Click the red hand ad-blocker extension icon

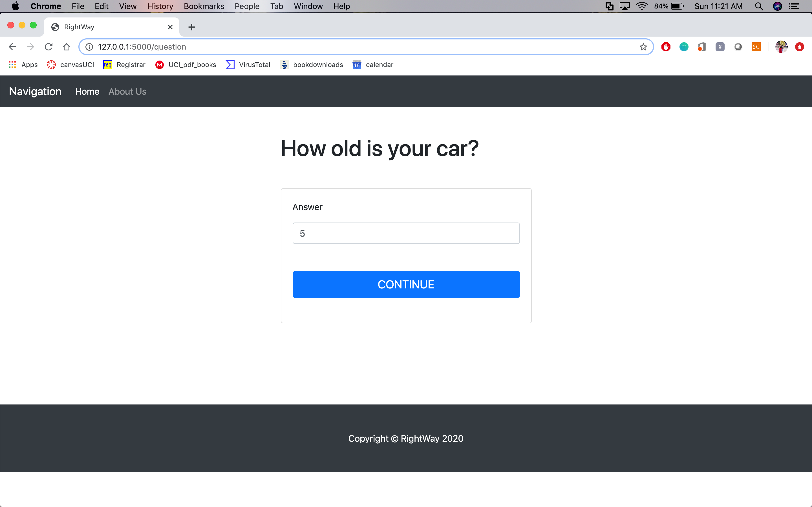pos(666,46)
